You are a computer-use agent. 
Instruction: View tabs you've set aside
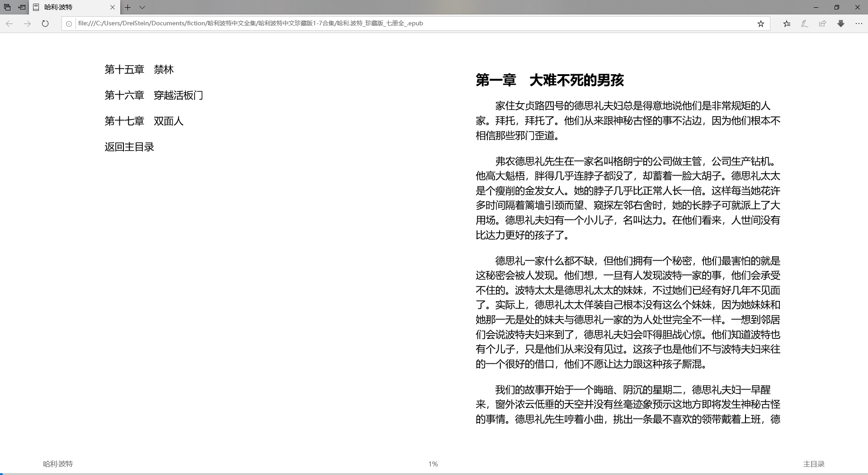[x=7, y=7]
